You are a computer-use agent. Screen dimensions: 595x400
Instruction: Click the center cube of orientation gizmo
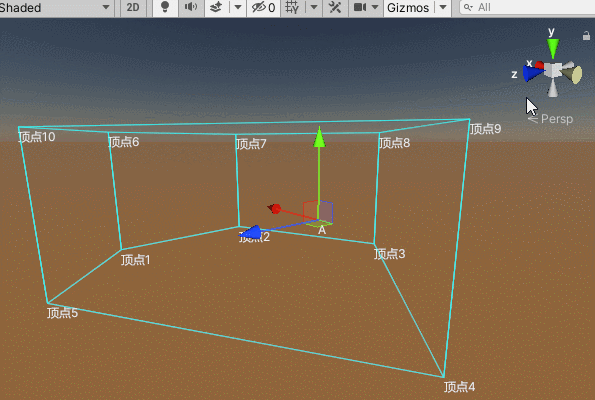click(553, 71)
